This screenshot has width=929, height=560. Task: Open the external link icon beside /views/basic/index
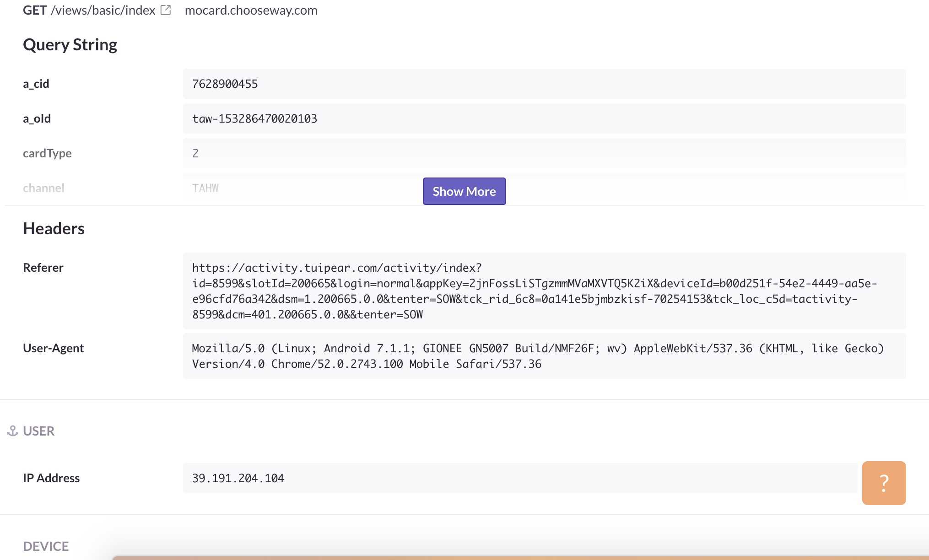click(x=166, y=10)
